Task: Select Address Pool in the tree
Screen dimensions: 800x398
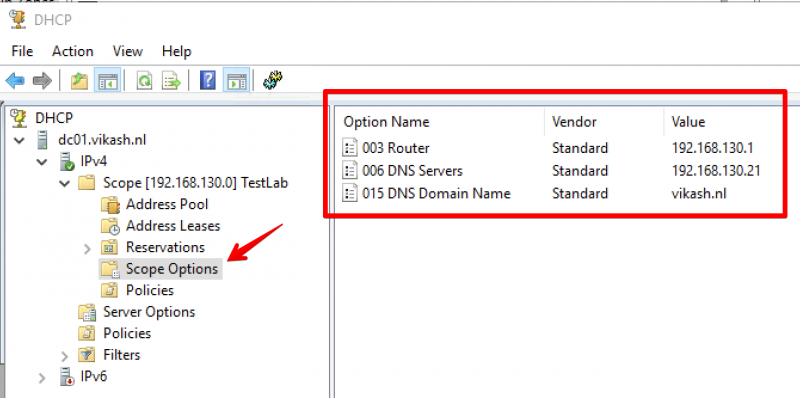Action: [x=167, y=205]
